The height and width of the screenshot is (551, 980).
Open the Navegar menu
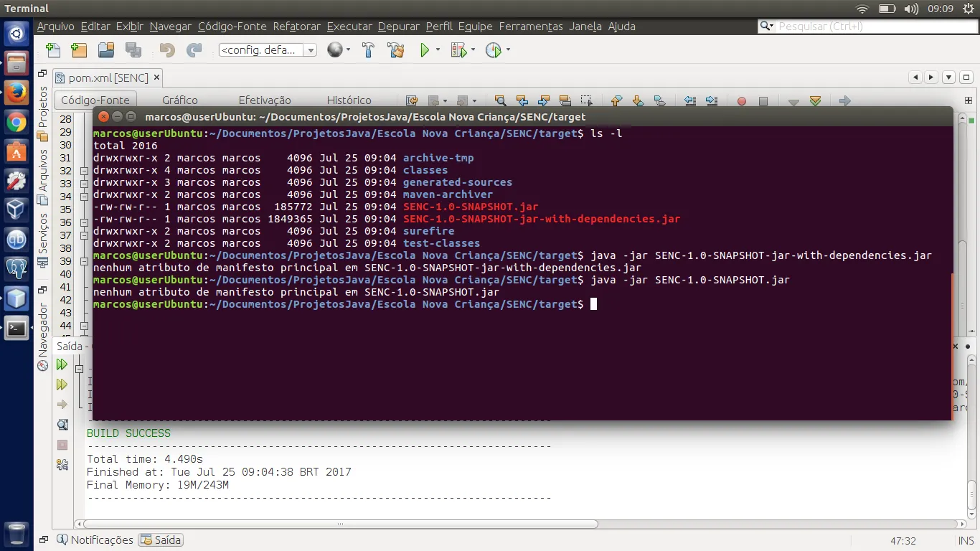pyautogui.click(x=171, y=27)
